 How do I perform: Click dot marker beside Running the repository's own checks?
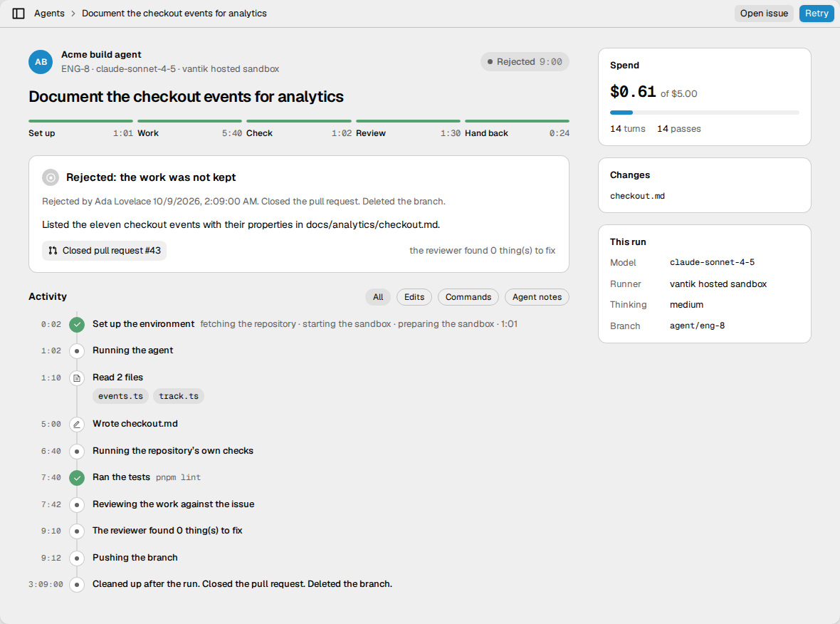coord(77,452)
